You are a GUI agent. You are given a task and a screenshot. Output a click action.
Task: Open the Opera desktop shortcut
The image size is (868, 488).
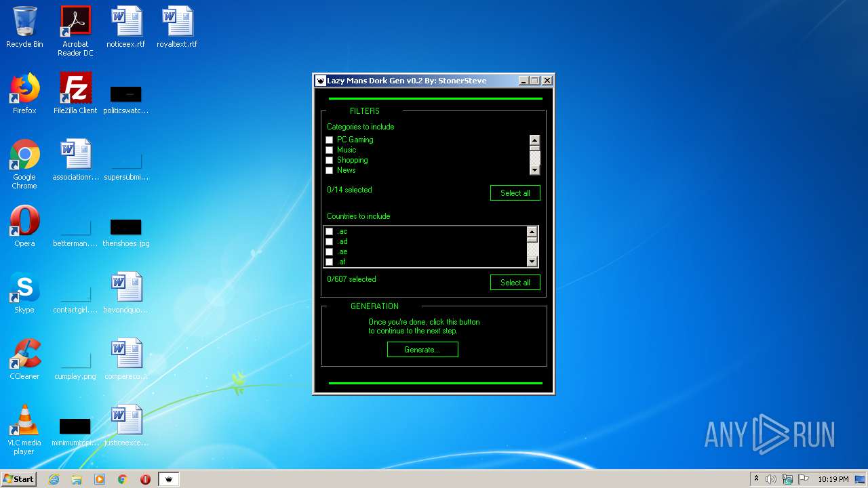coord(24,226)
